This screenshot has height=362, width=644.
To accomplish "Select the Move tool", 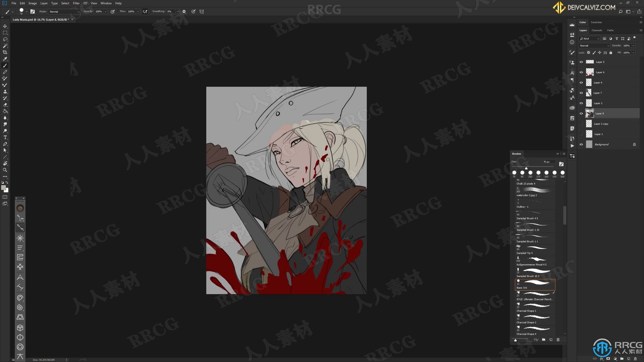I will [x=5, y=26].
